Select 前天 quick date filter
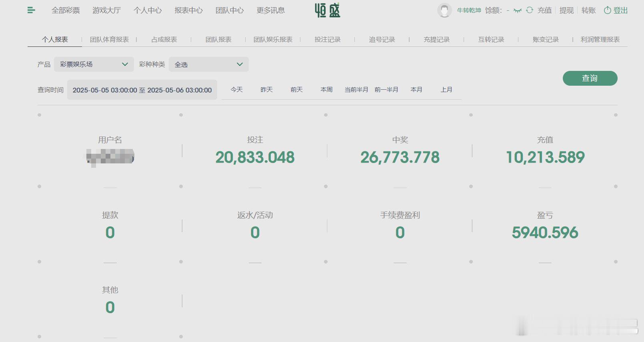Viewport: 644px width, 342px height. point(297,90)
